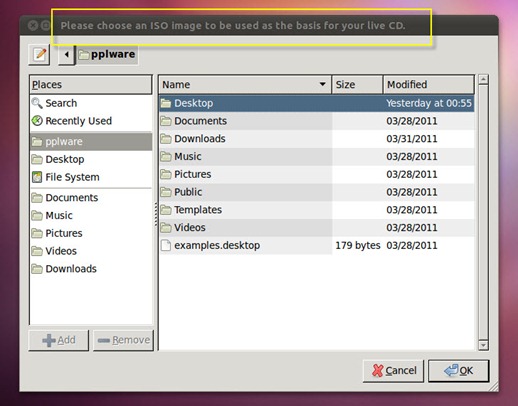518x406 pixels.
Task: Confirm selection with the OK button
Action: [458, 371]
